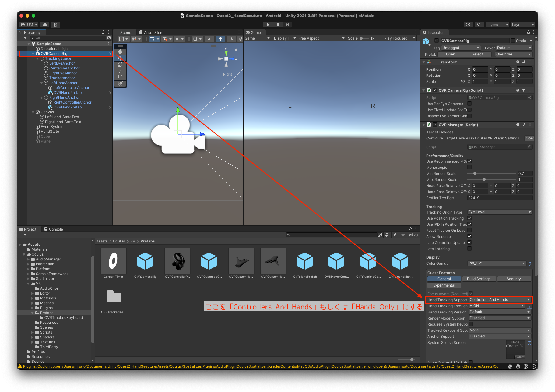555x392 pixels.
Task: Switch to the Console tab
Action: click(x=54, y=229)
